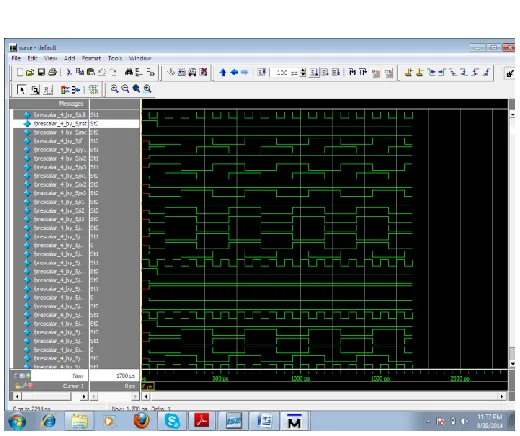
Task: Click the Delete Cursor yellow icon
Action: point(419,72)
